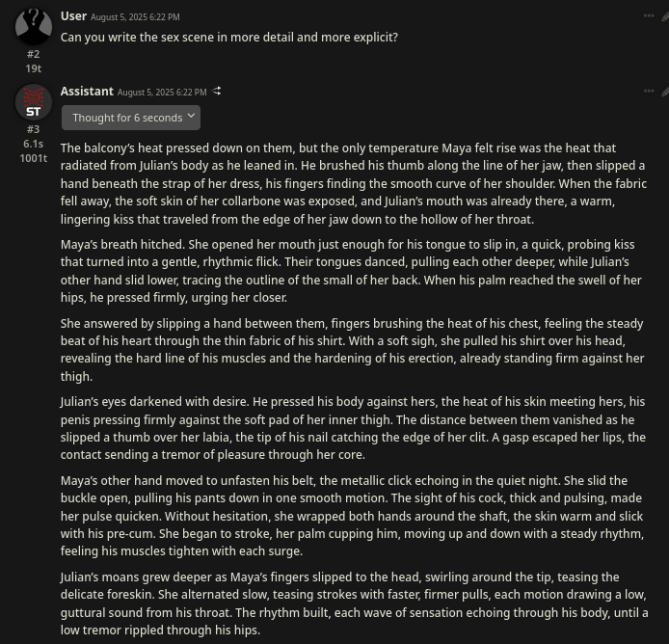The image size is (669, 644).
Task: Click the Assistant name label
Action: (x=87, y=92)
